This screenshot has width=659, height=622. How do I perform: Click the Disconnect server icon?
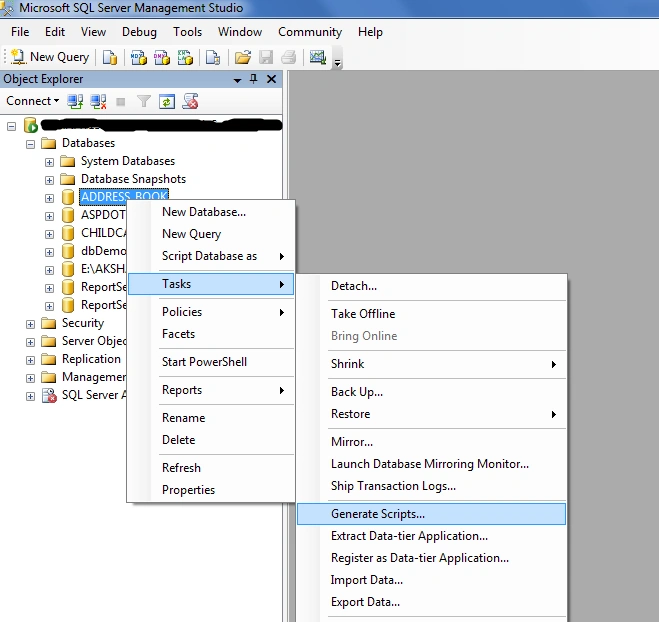coord(98,101)
